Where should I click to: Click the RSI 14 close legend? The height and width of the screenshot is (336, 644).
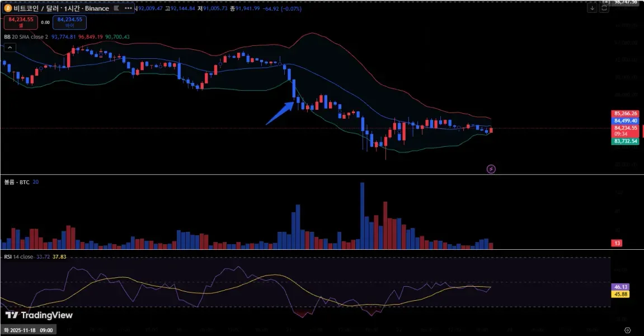click(18, 257)
